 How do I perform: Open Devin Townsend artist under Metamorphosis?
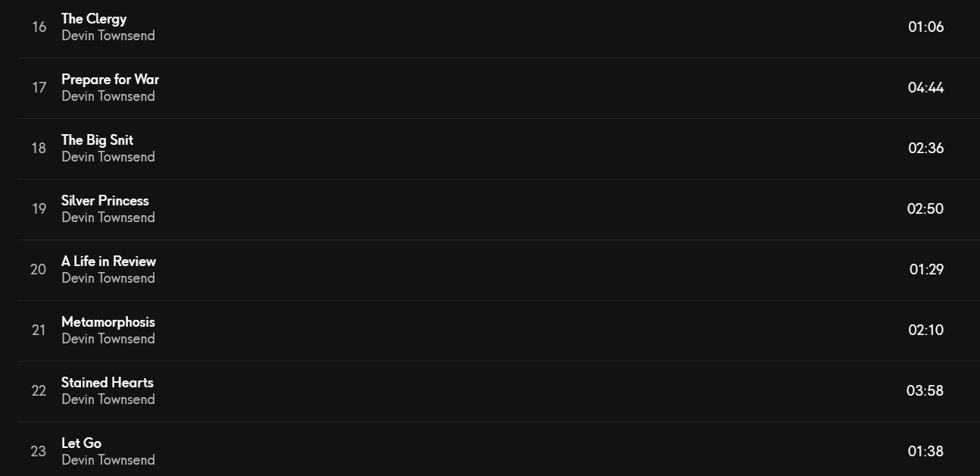[108, 339]
